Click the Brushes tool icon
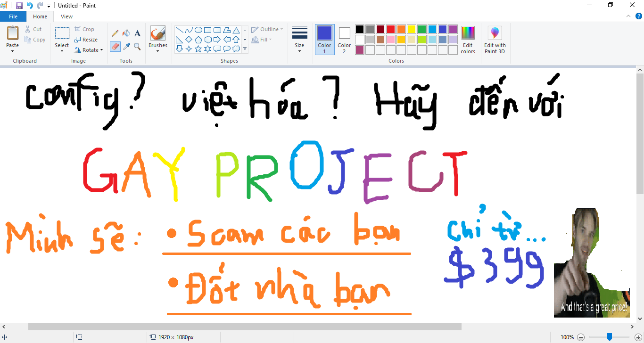Viewport: 644px width, 343px height. pos(157,33)
